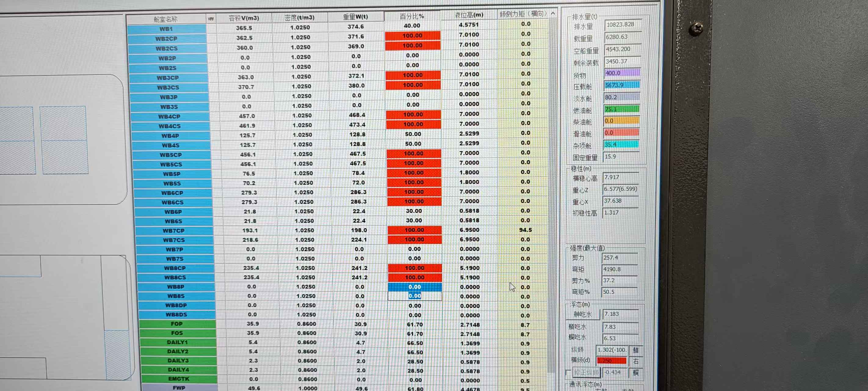Click the 百分比% column header
This screenshot has width=868, height=391.
tap(412, 16)
